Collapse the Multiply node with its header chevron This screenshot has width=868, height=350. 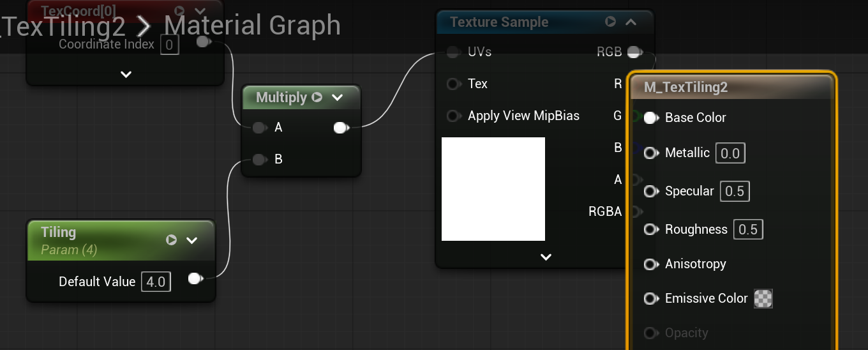click(338, 98)
